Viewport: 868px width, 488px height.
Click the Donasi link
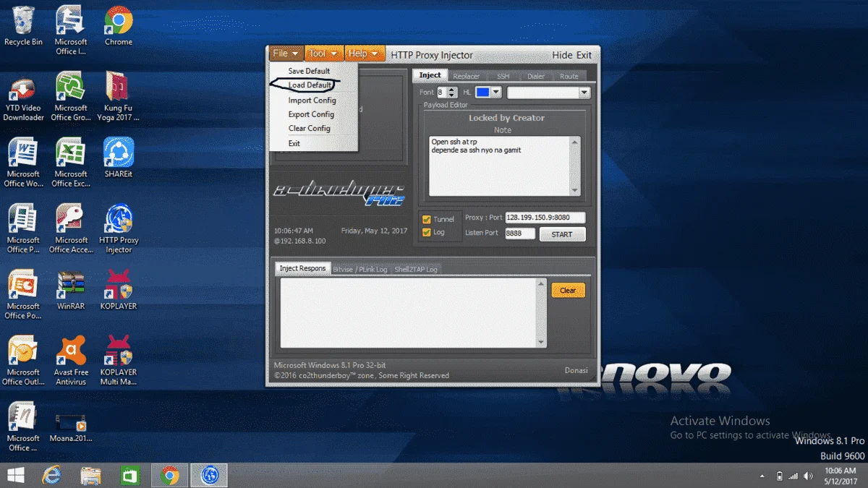pyautogui.click(x=576, y=370)
